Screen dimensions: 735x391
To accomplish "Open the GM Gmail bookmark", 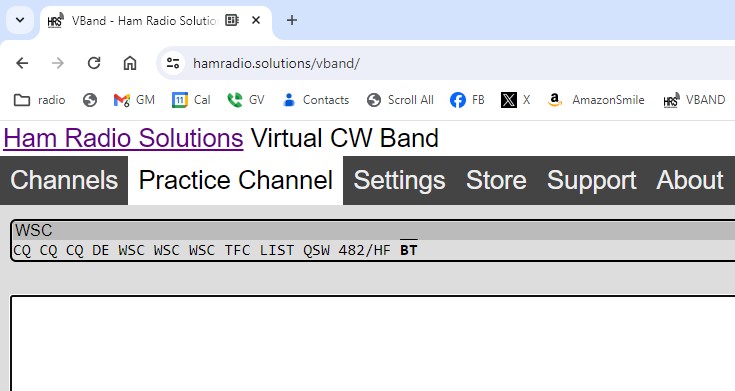I will (134, 100).
